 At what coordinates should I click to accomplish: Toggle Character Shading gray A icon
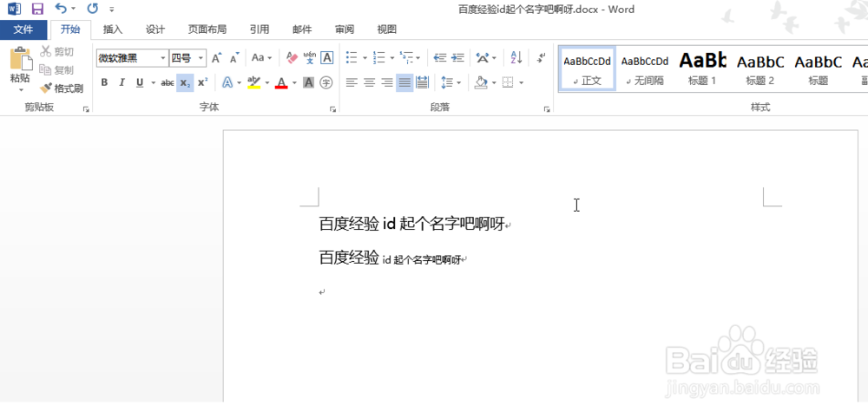coord(309,83)
